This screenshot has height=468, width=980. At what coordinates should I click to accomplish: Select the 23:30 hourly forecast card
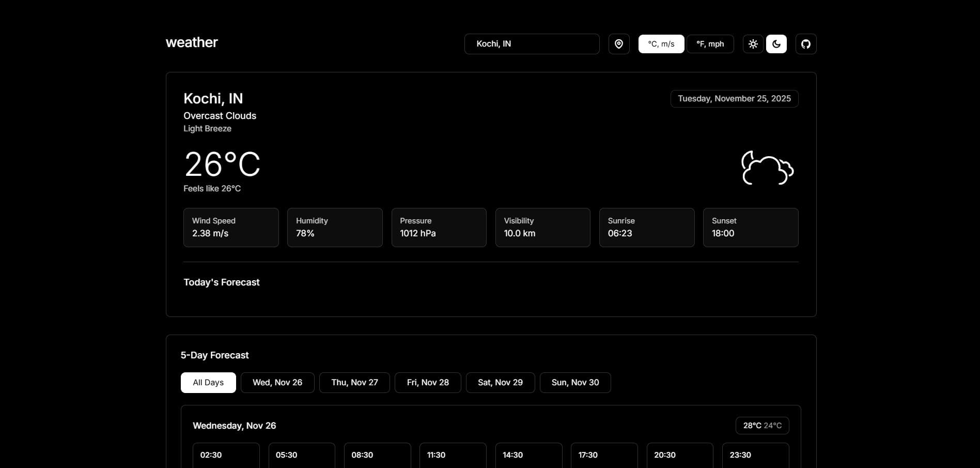[x=755, y=455]
